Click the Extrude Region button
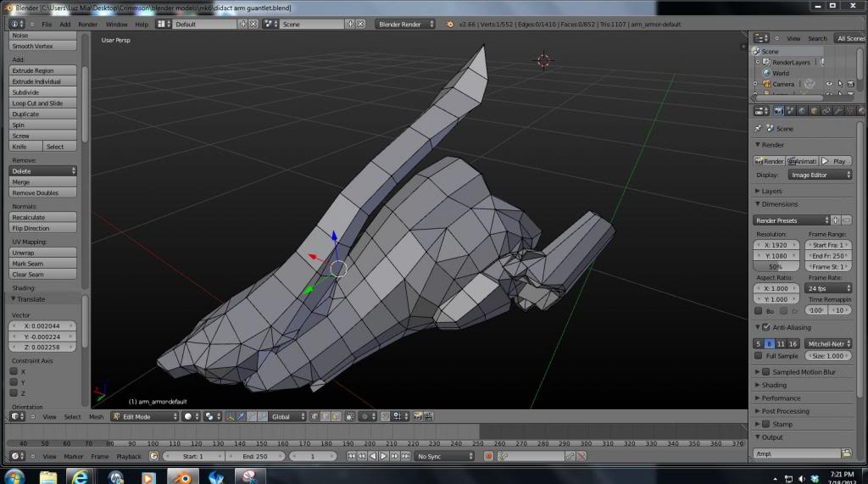Image resolution: width=868 pixels, height=484 pixels. pos(42,70)
